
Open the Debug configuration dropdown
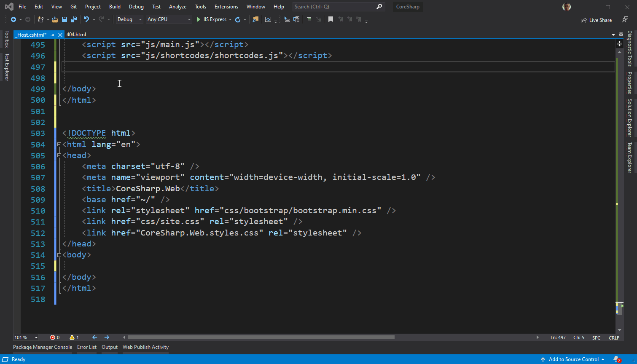[129, 19]
